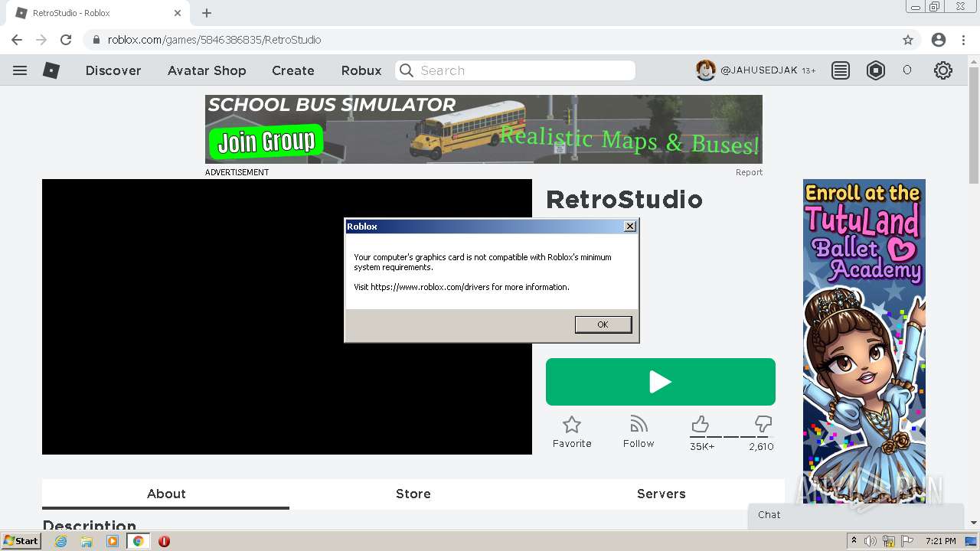Screen dimensions: 980x551
Task: Switch to the Store tab
Action: pos(413,494)
